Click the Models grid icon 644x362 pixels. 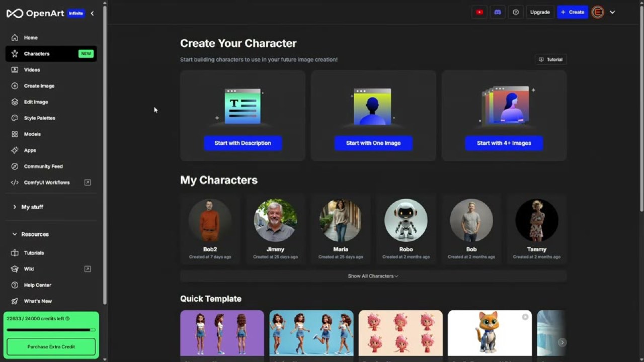(15, 134)
